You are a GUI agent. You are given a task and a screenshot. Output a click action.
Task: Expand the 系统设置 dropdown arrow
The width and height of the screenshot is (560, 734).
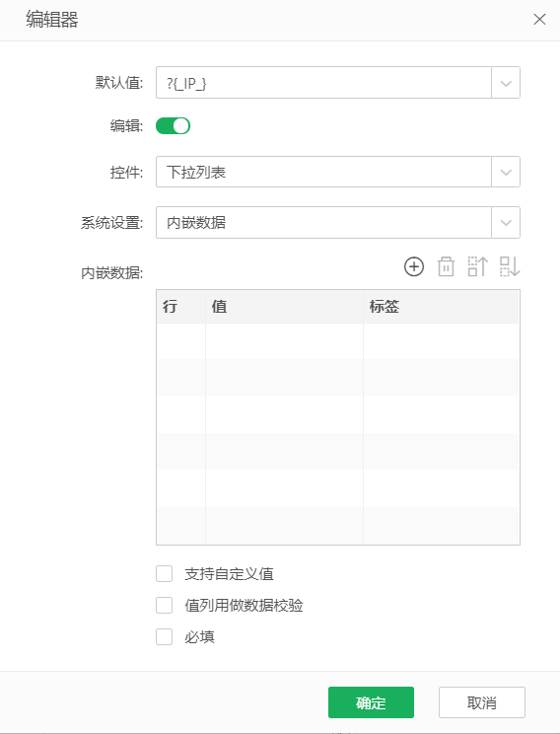click(x=506, y=222)
